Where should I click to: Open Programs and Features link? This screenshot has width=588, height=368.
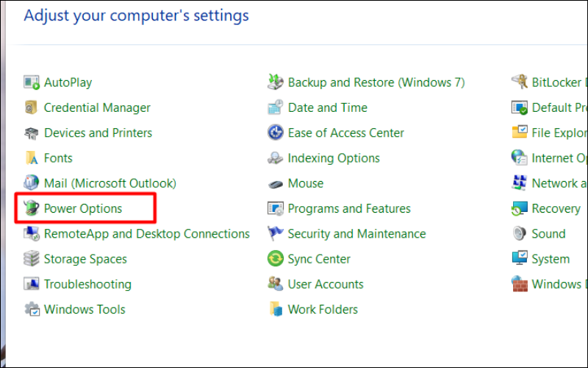pos(349,208)
